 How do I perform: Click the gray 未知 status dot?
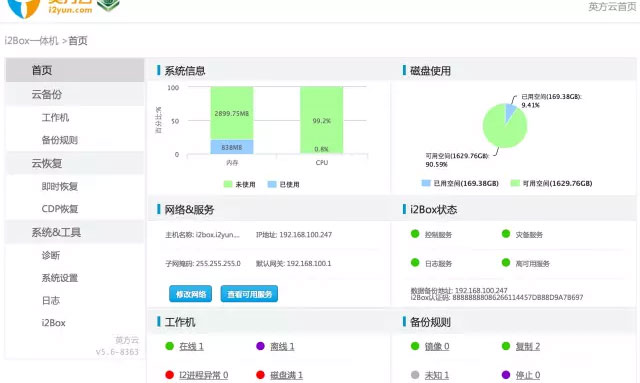pos(415,374)
